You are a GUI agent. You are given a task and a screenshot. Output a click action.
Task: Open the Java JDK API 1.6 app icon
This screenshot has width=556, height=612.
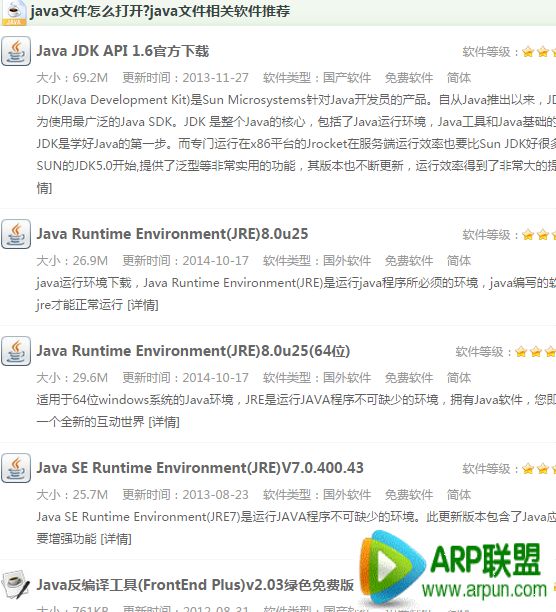point(16,51)
